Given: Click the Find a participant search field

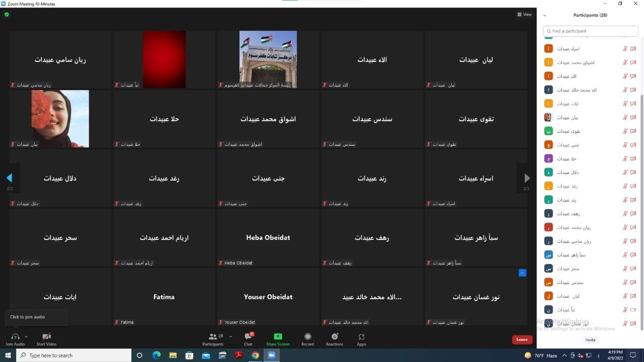Looking at the screenshot, I should click(591, 31).
